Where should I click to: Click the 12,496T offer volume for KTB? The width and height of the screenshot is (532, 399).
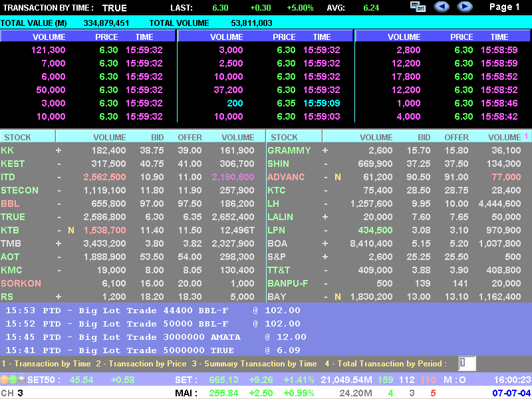pyautogui.click(x=237, y=230)
